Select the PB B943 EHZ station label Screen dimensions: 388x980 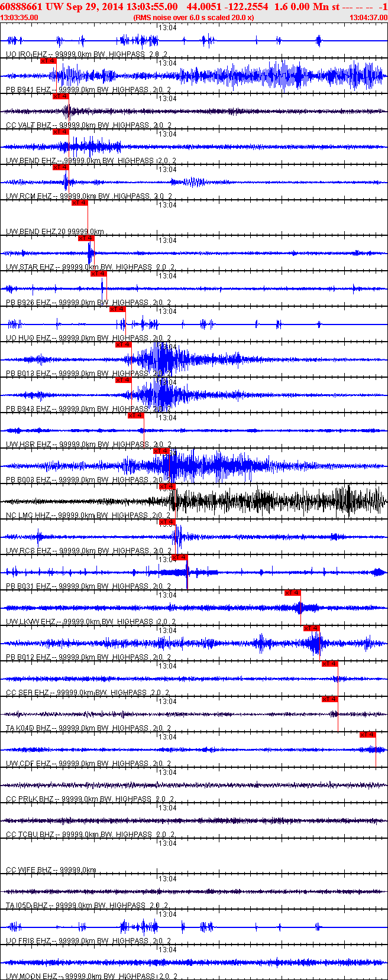[x=89, y=409]
